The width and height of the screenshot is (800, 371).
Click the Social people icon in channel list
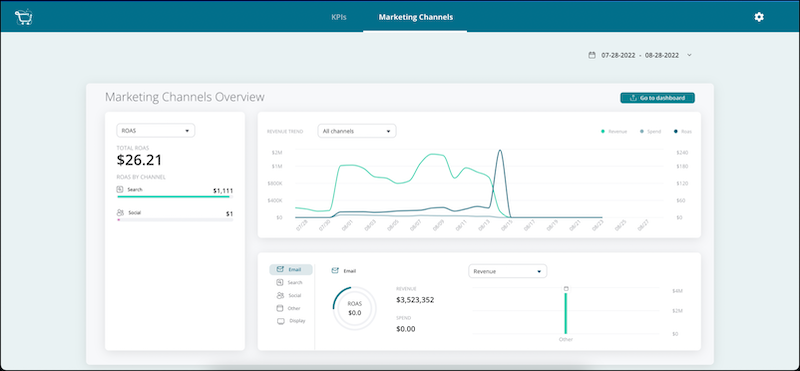[x=280, y=295]
